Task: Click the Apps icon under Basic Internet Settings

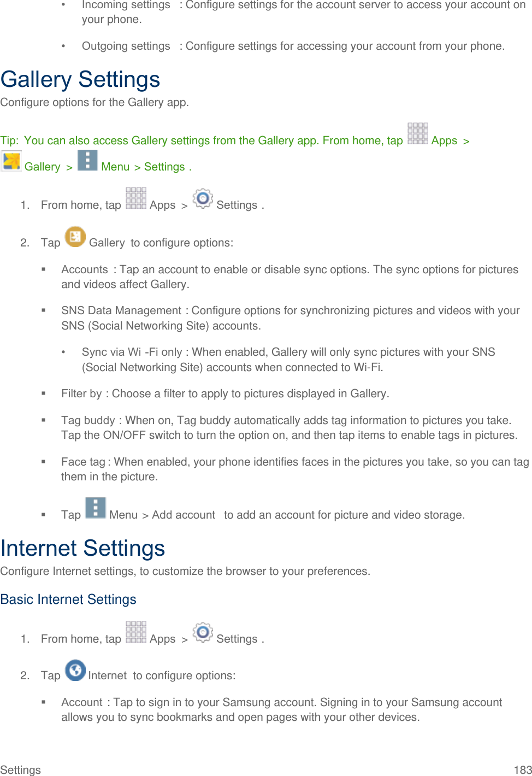Action: point(136,632)
